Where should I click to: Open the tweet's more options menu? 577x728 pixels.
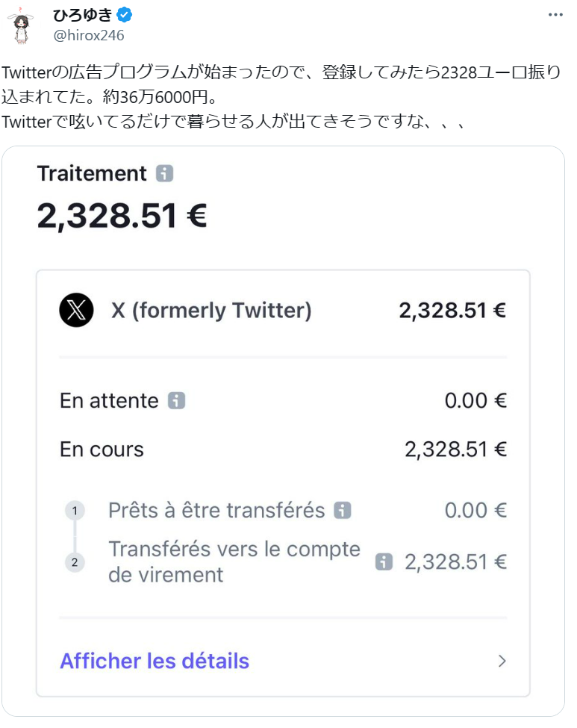click(557, 14)
